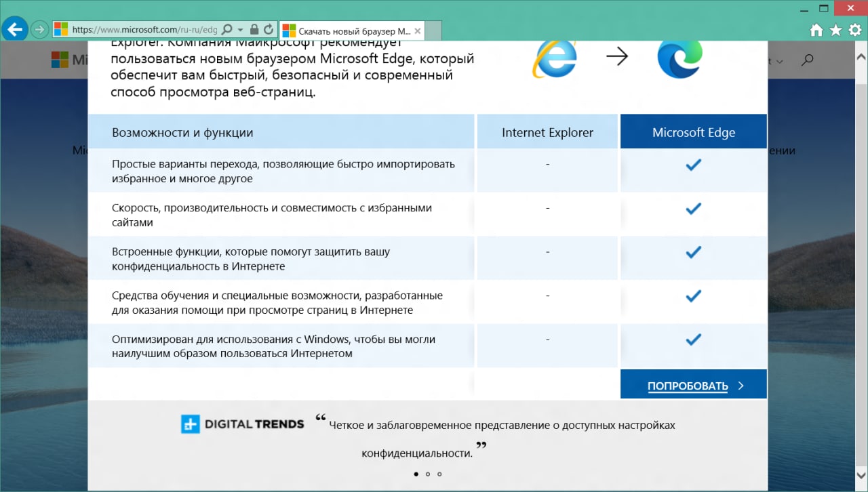Viewport: 868px width, 492px height.
Task: Go back using the browser back arrow
Action: [15, 30]
